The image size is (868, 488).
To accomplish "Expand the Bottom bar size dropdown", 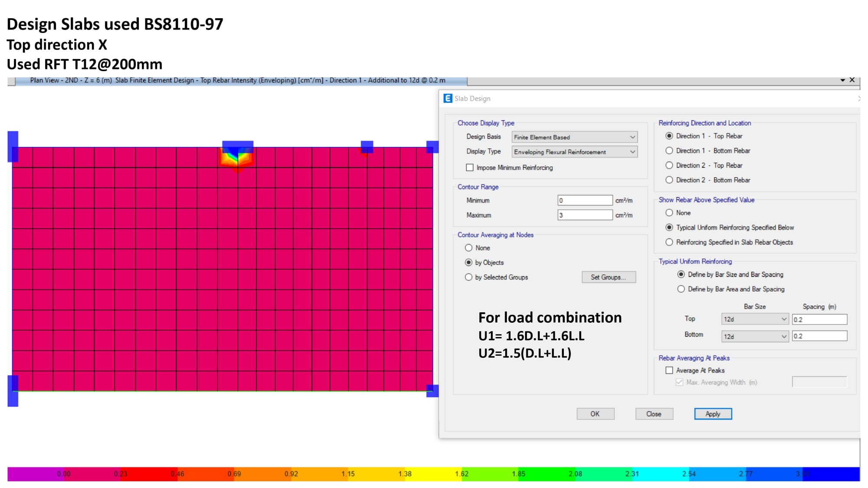I will pyautogui.click(x=755, y=336).
